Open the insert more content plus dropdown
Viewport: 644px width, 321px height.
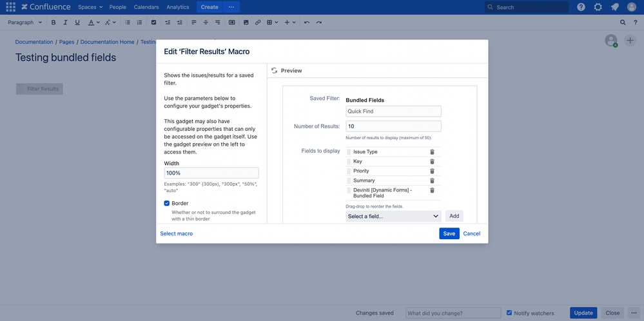pos(290,23)
